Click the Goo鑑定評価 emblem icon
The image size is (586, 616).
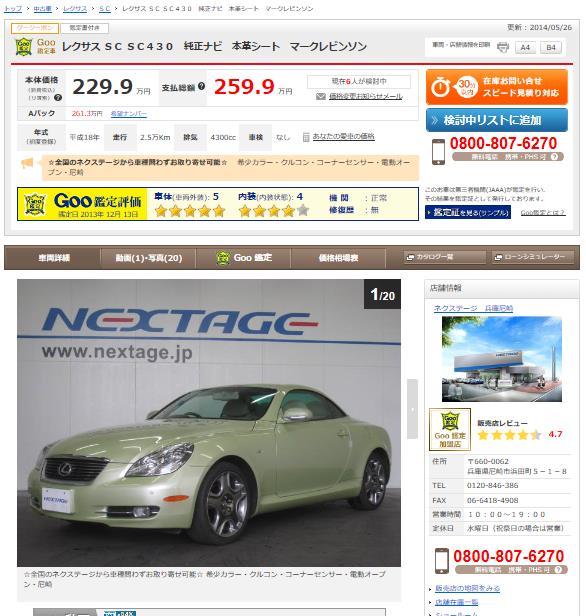[35, 204]
